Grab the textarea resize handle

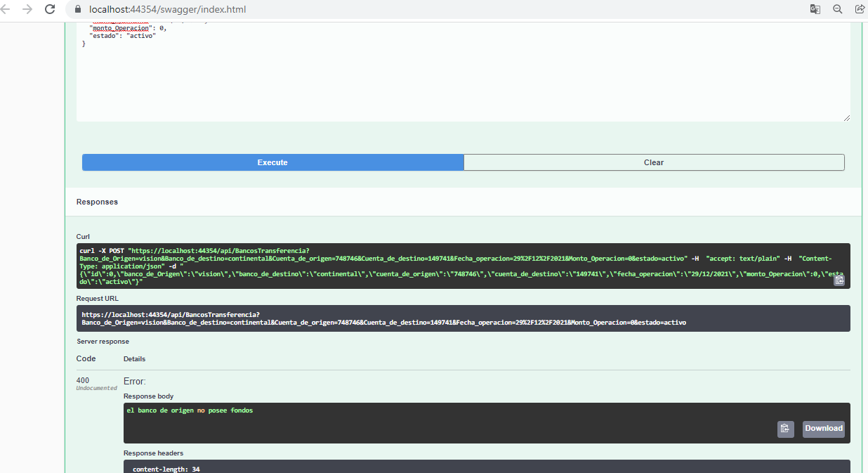pyautogui.click(x=846, y=117)
